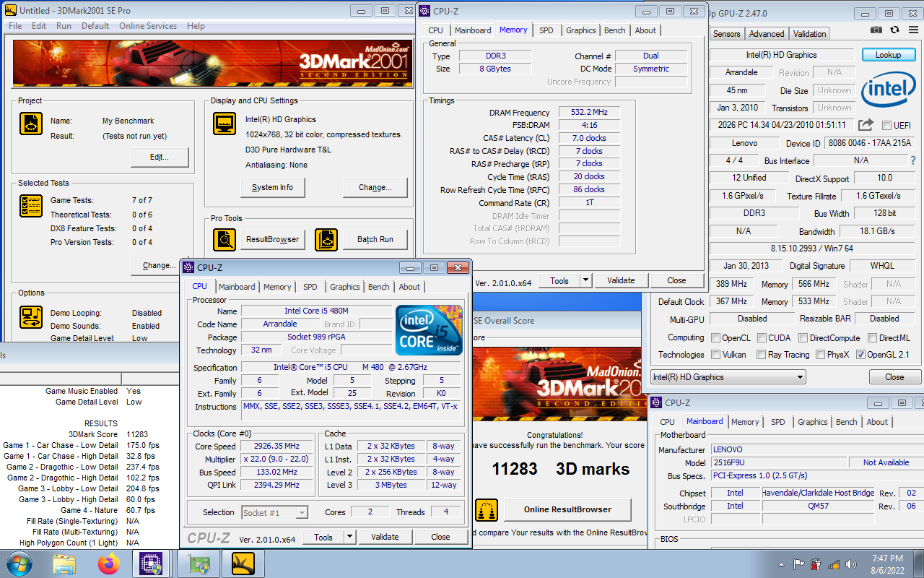Toggle the PhysX checkbox

click(x=820, y=355)
